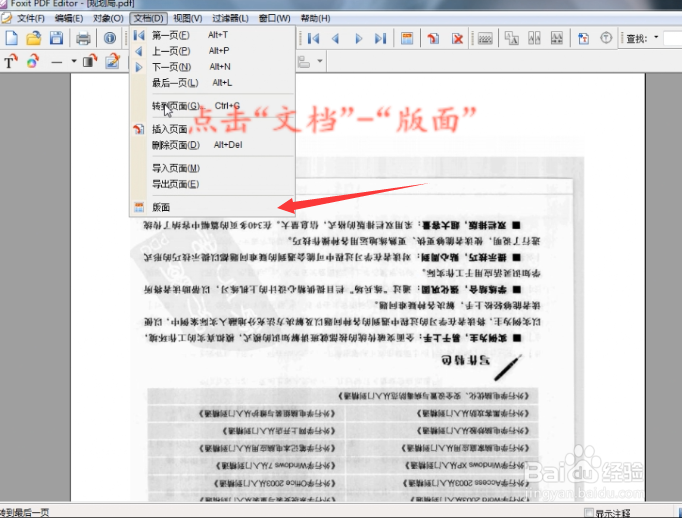Viewport: 682px width, 518px height.
Task: Click the text baseline tool icon
Action: click(557, 38)
